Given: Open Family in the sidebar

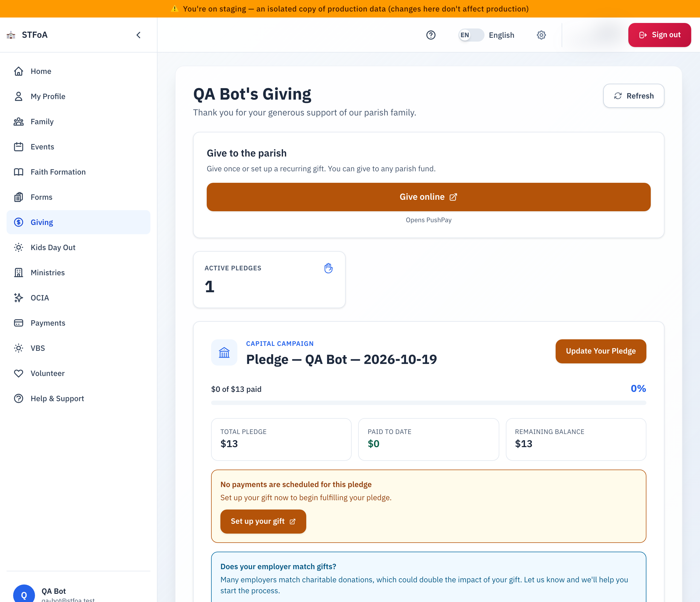Looking at the screenshot, I should [x=78, y=122].
